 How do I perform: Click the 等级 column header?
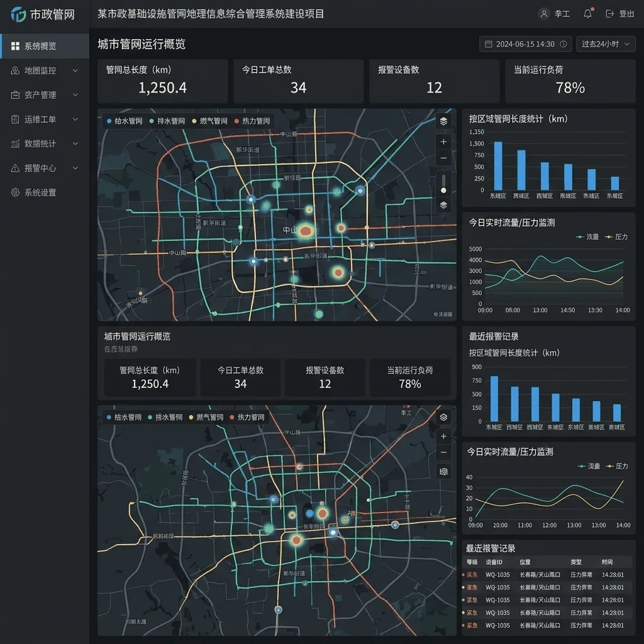pos(472,562)
